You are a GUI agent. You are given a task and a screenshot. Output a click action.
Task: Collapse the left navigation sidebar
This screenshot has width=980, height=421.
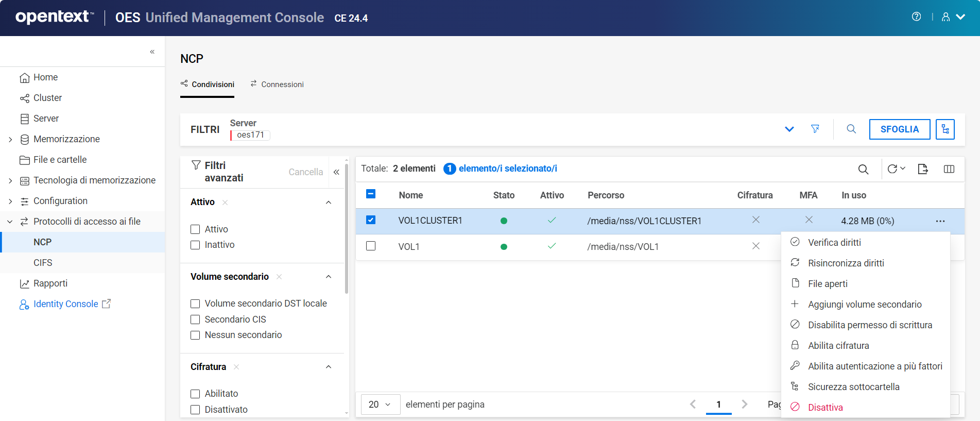pyautogui.click(x=152, y=52)
